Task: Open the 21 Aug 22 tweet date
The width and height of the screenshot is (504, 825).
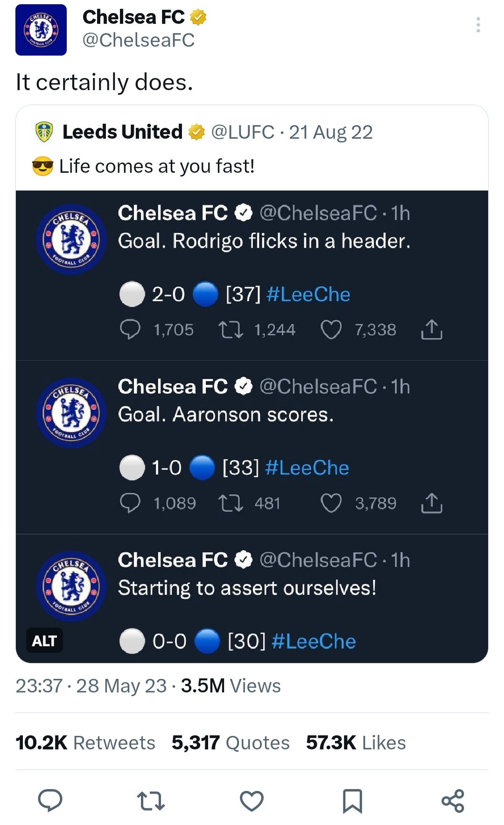Action: coord(331,132)
